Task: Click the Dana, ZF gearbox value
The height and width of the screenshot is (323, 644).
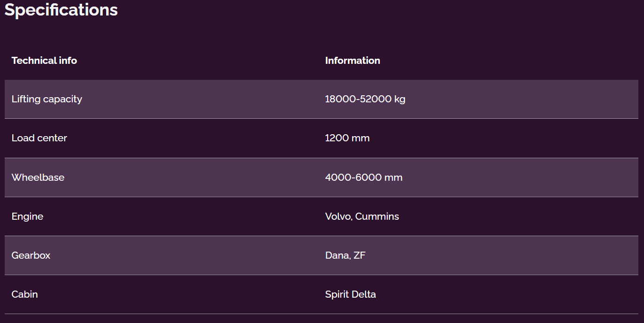Action: pos(345,255)
